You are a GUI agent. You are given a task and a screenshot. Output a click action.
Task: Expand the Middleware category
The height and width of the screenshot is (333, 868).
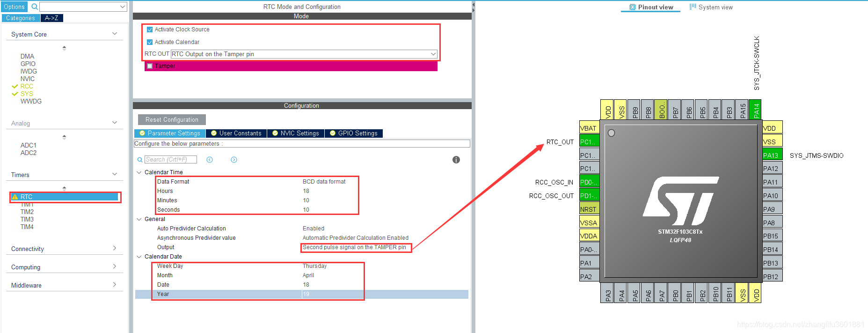[115, 285]
